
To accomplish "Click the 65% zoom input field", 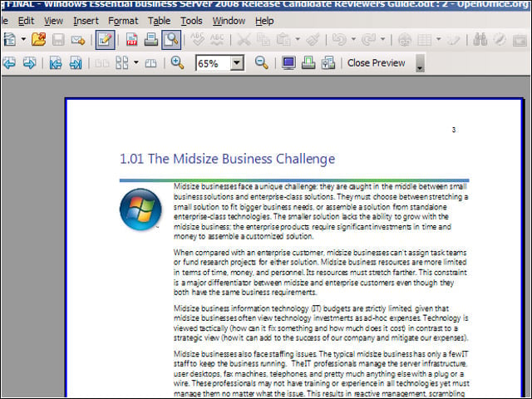I will [x=213, y=63].
